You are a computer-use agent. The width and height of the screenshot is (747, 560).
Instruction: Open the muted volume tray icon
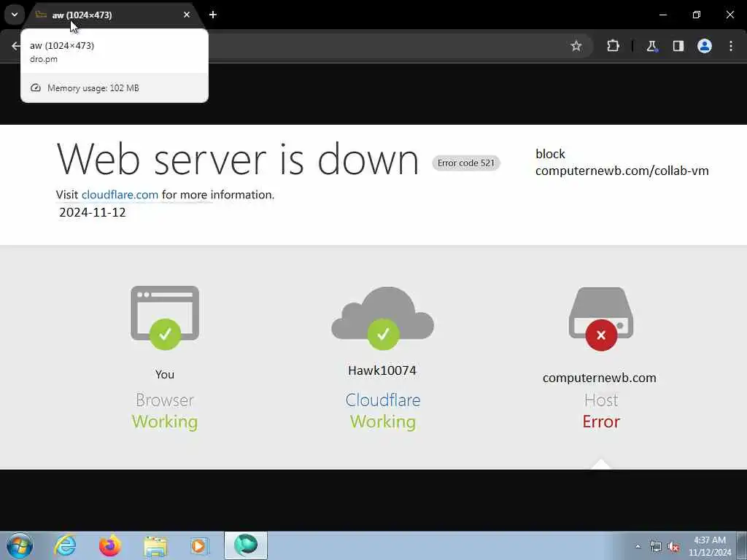coord(673,546)
